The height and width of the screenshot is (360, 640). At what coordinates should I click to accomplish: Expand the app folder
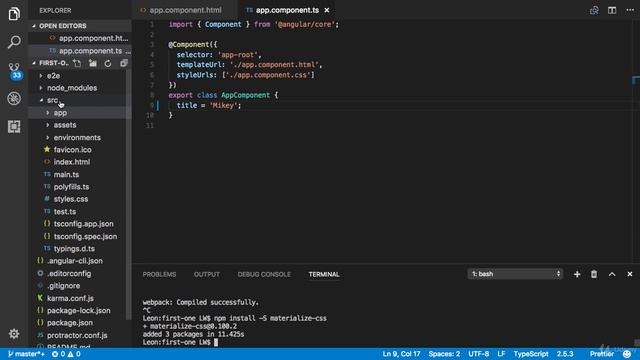[x=60, y=113]
